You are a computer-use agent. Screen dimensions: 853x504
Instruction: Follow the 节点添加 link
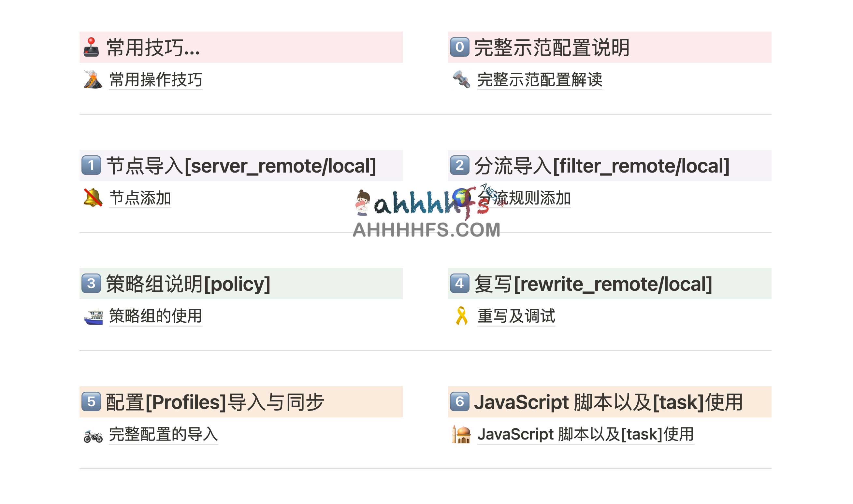[140, 198]
